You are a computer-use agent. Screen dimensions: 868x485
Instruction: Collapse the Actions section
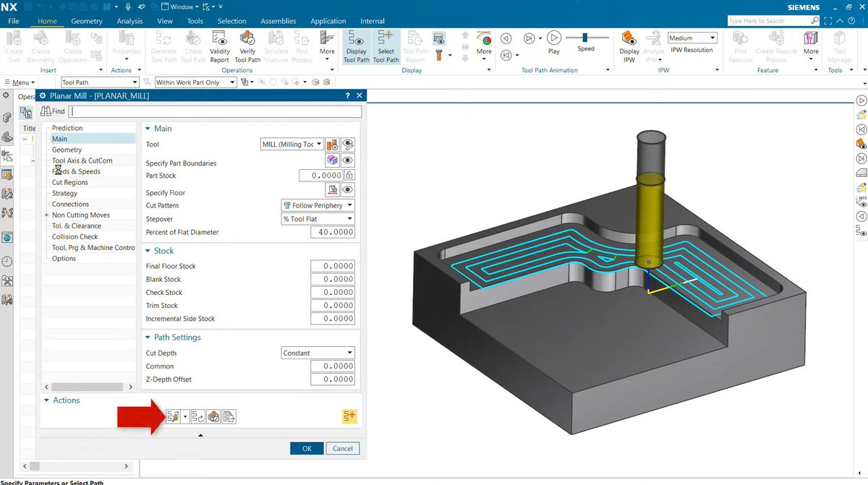click(46, 400)
